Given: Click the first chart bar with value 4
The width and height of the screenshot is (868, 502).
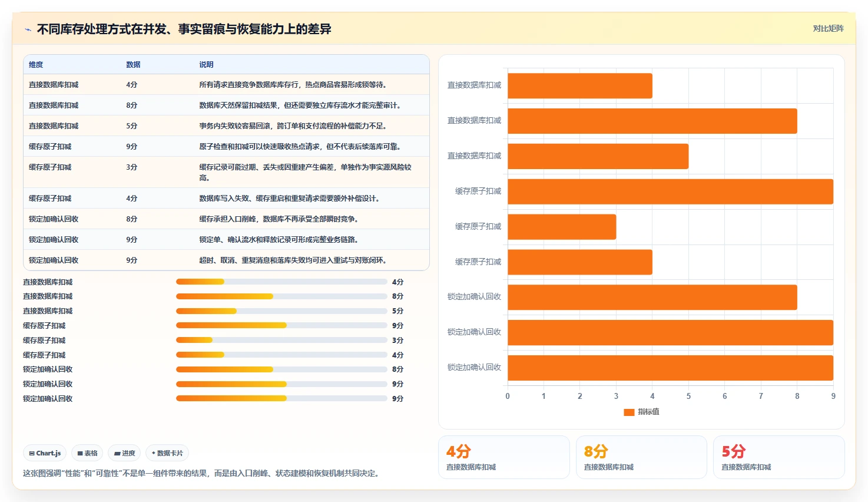Looking at the screenshot, I should (580, 86).
